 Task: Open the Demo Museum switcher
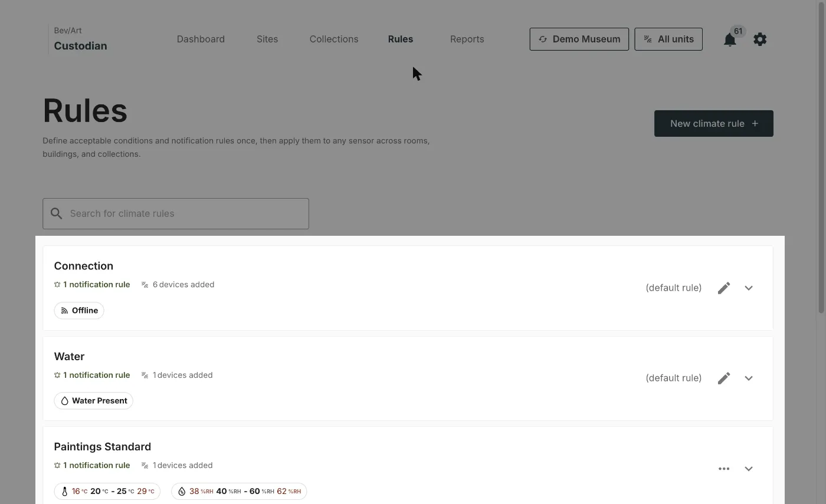tap(579, 39)
